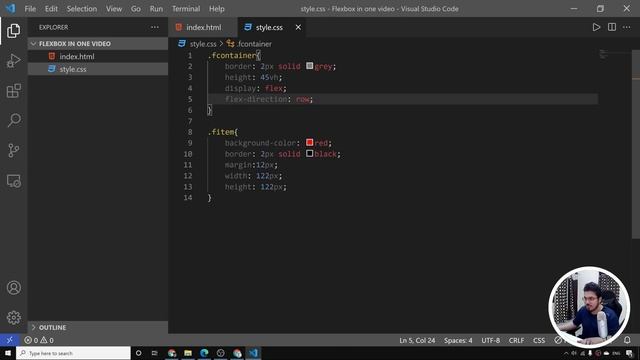Open the View menu
Viewport: 640px width, 360px height.
pos(114,9)
